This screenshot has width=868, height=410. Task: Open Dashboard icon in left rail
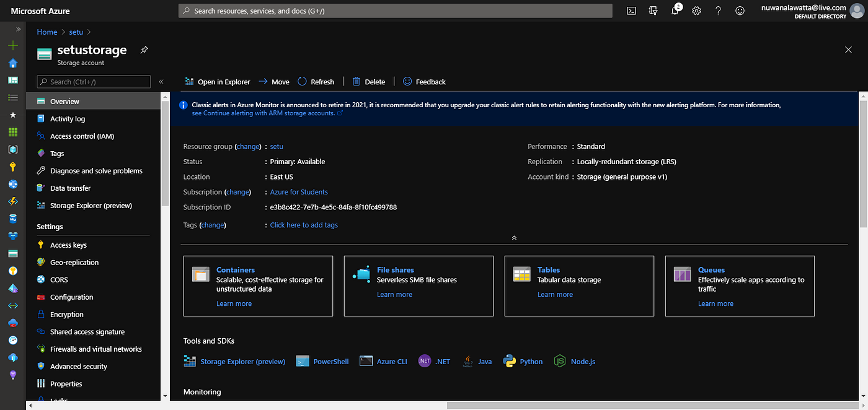[x=13, y=81]
